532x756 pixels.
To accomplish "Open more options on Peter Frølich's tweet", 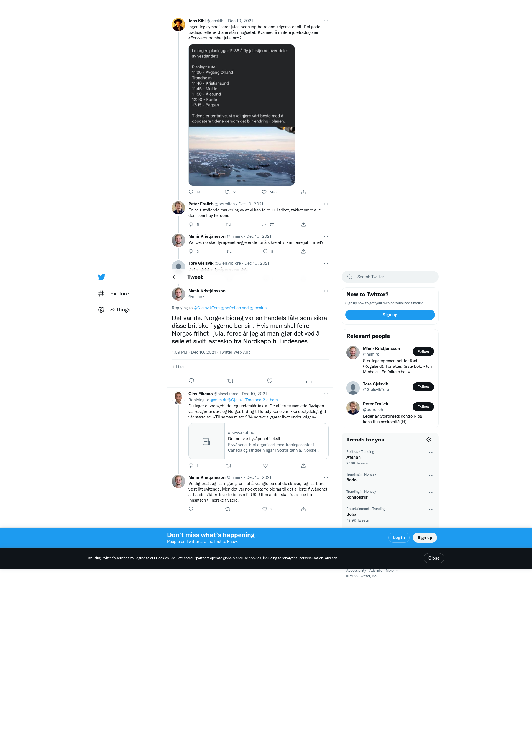I will pos(326,204).
